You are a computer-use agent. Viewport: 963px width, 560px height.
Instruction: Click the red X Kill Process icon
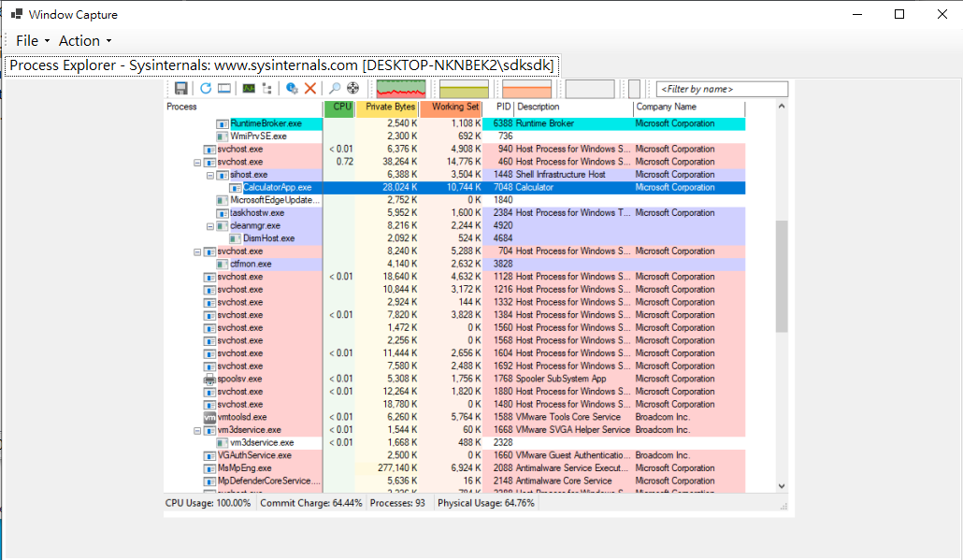tap(310, 89)
